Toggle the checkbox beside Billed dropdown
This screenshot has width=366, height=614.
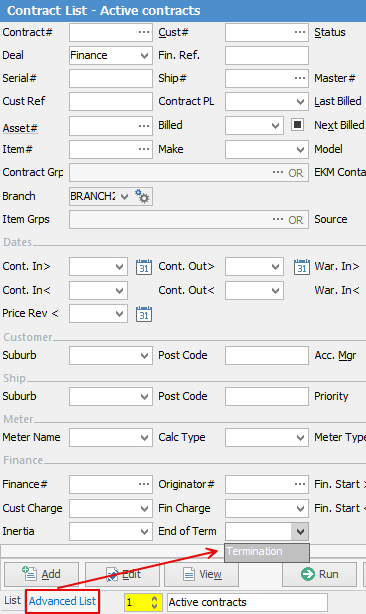coord(297,125)
